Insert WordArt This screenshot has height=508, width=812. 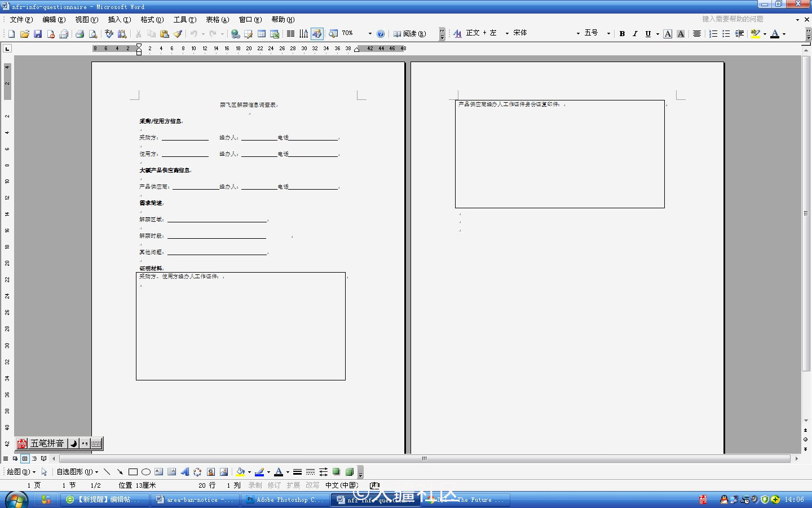point(185,472)
